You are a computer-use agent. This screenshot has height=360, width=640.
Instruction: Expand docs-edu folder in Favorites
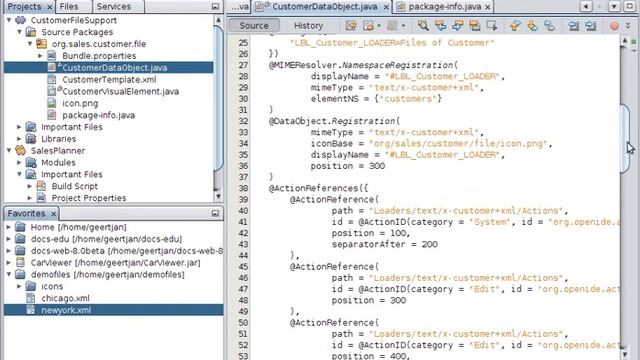pyautogui.click(x=9, y=239)
